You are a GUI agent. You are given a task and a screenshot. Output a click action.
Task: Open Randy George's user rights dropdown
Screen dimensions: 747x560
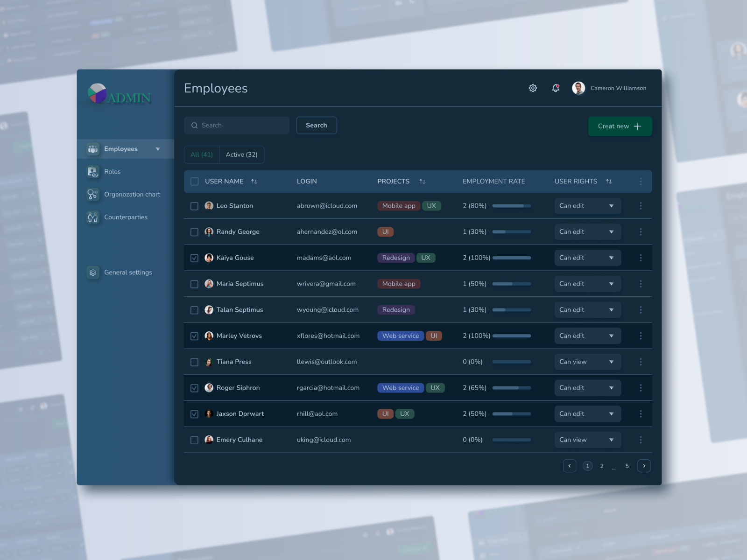(587, 231)
